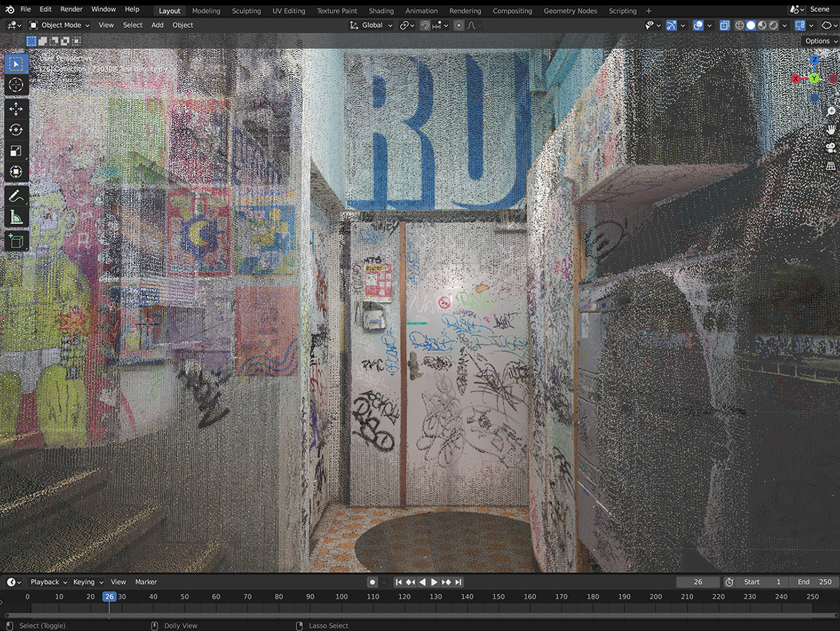Pick the Measure ruler tool

tap(16, 217)
